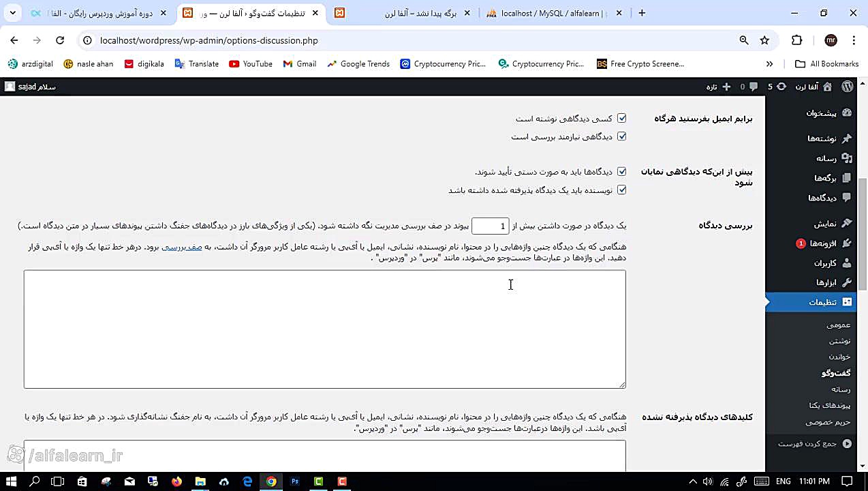
Task: Open Comments (دیدگاه‌ها) from the admin sidebar
Action: pos(822,198)
